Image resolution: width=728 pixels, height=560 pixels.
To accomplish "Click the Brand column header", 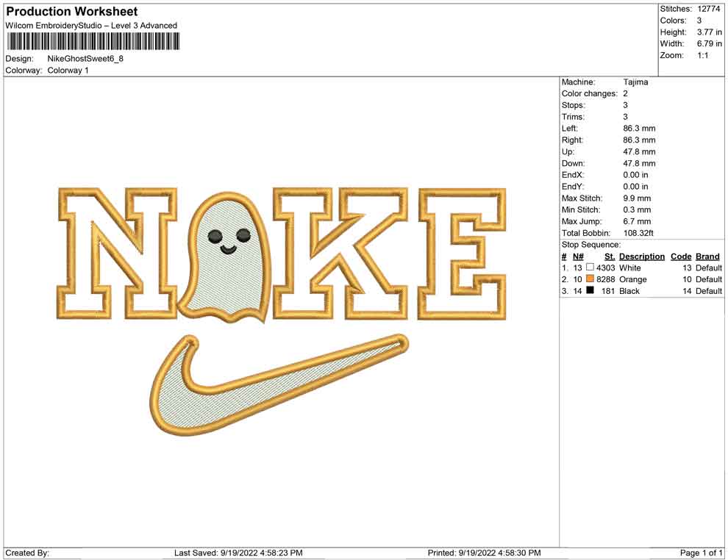I will pyautogui.click(x=707, y=256).
